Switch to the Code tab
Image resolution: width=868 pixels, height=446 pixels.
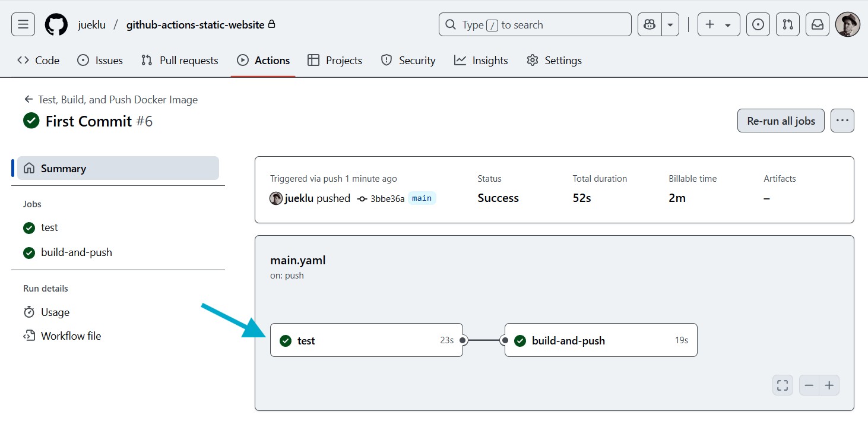[x=39, y=61]
